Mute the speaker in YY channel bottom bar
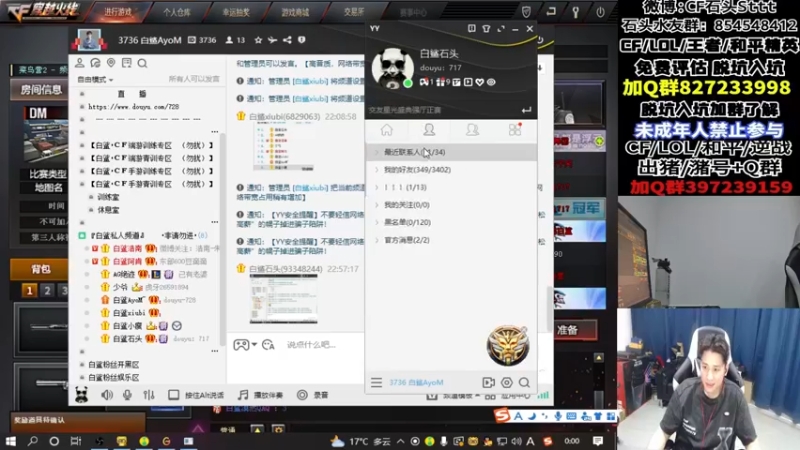This screenshot has height=450, width=800. click(x=107, y=395)
